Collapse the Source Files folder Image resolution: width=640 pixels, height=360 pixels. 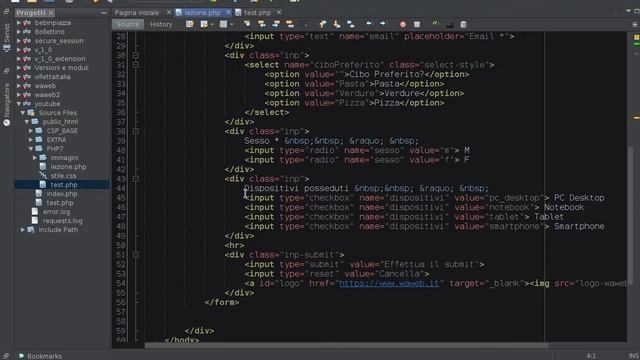pyautogui.click(x=23, y=113)
